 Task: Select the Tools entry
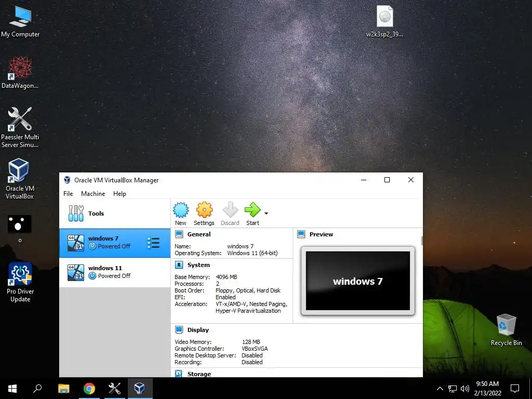click(x=115, y=214)
